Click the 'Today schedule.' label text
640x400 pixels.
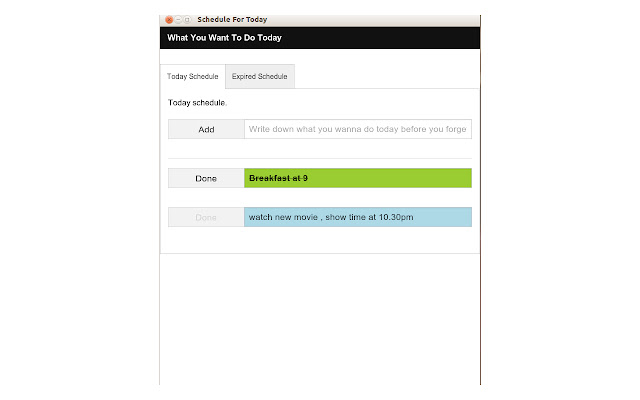[x=197, y=102]
